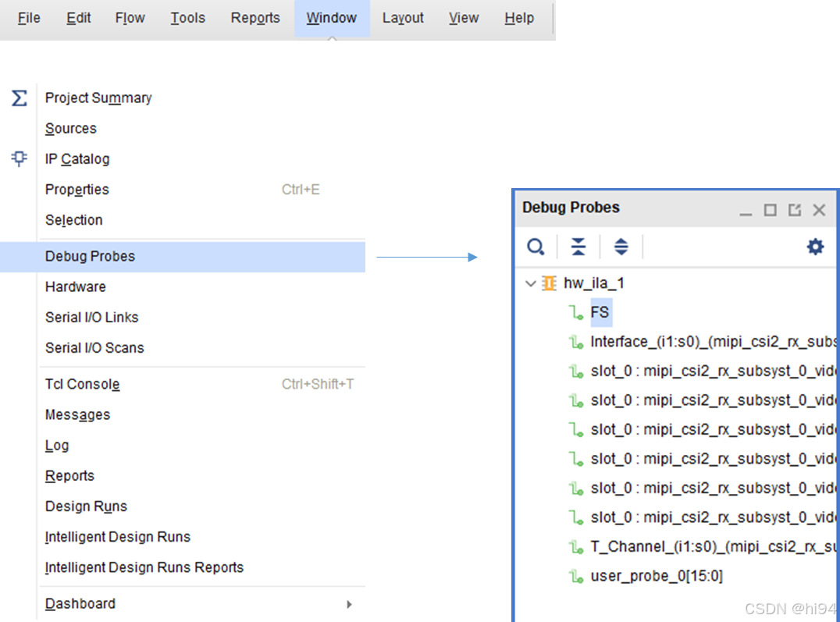
Task: Click the search icon in Debug Probes
Action: pyautogui.click(x=536, y=247)
